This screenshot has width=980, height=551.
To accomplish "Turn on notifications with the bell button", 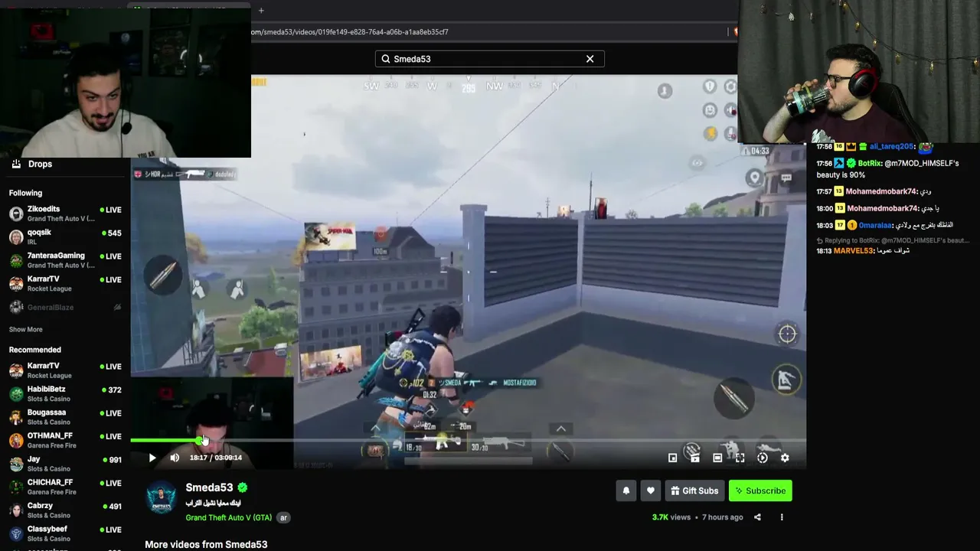I will point(626,491).
